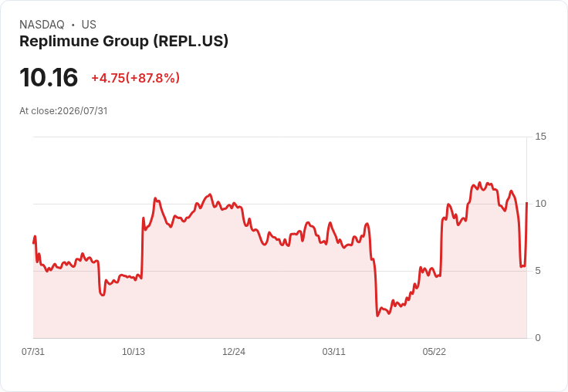Screen dimensions: 568x392
Task: Click the US market label
Action: point(89,25)
